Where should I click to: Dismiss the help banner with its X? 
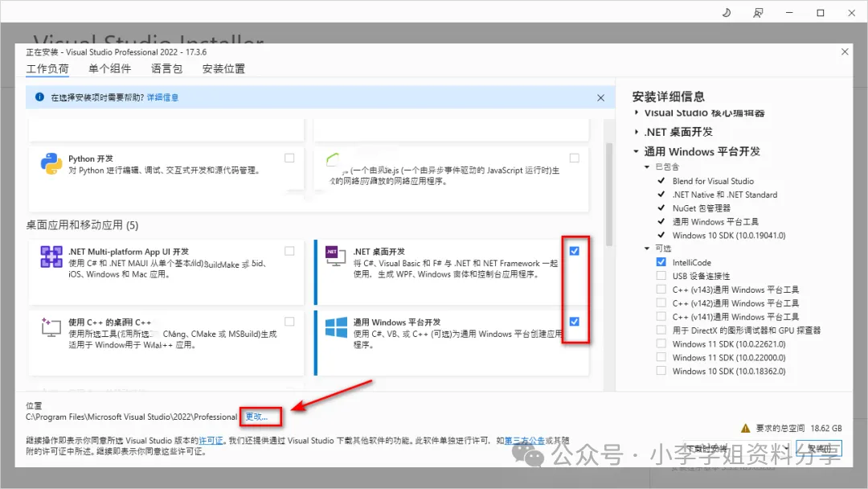(600, 97)
